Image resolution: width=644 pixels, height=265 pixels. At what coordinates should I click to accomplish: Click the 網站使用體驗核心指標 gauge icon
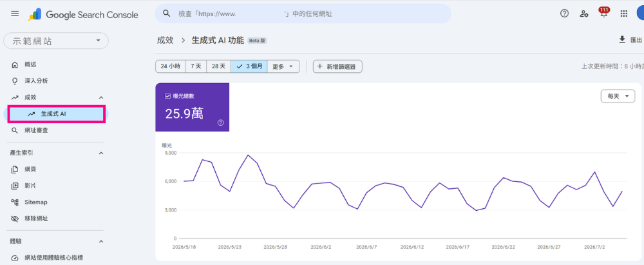[x=15, y=258]
